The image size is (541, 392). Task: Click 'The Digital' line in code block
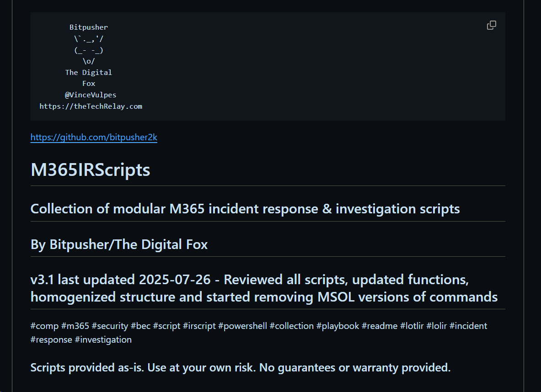coord(88,72)
